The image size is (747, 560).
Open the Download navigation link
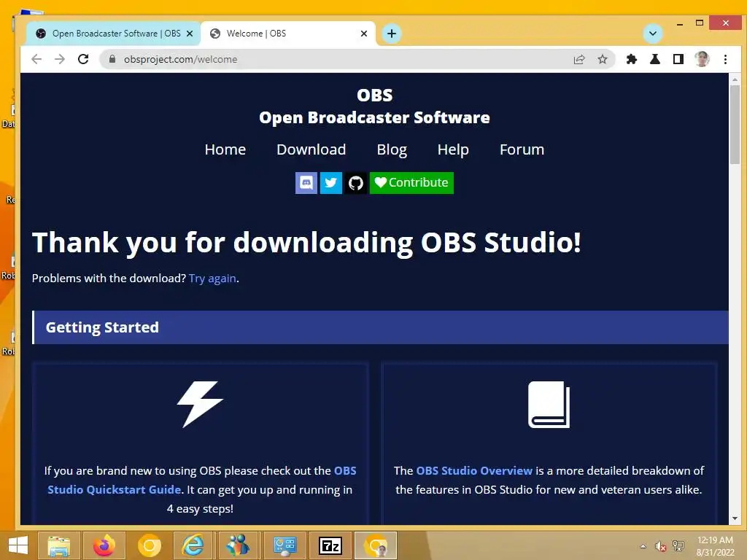coord(311,149)
